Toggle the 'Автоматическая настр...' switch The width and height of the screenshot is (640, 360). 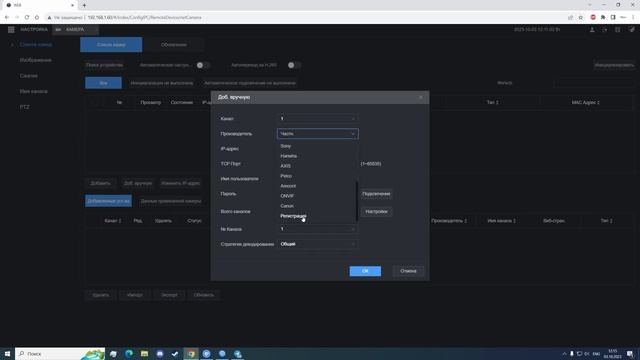tap(203, 65)
